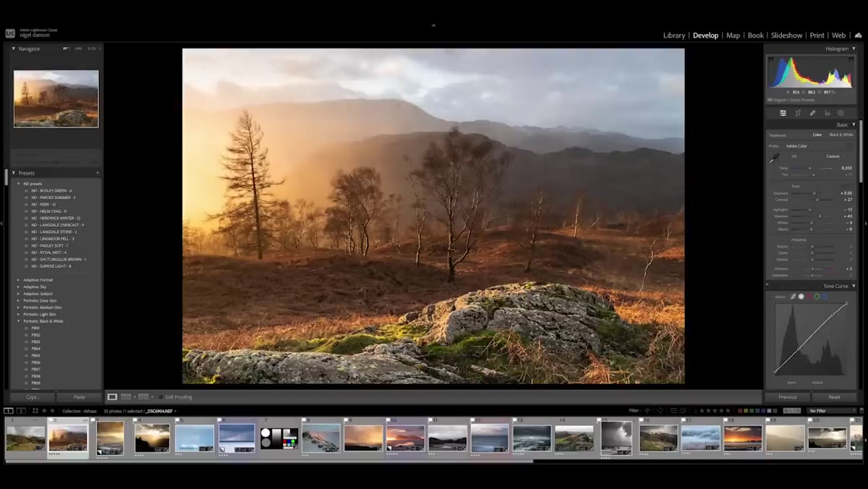Click the Exposure slider handle
The width and height of the screenshot is (868, 489).
[814, 194]
